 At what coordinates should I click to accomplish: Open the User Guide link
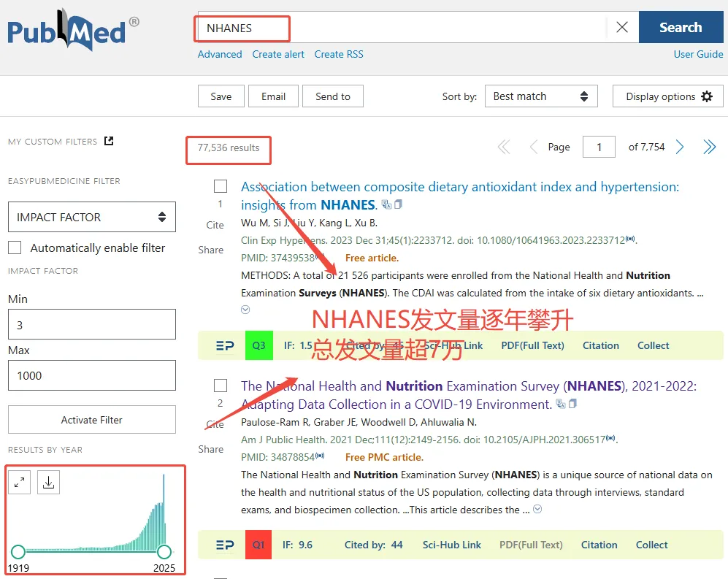(698, 54)
